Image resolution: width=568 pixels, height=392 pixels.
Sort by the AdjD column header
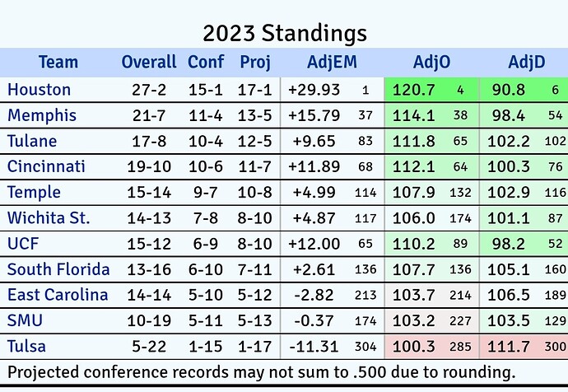(526, 62)
